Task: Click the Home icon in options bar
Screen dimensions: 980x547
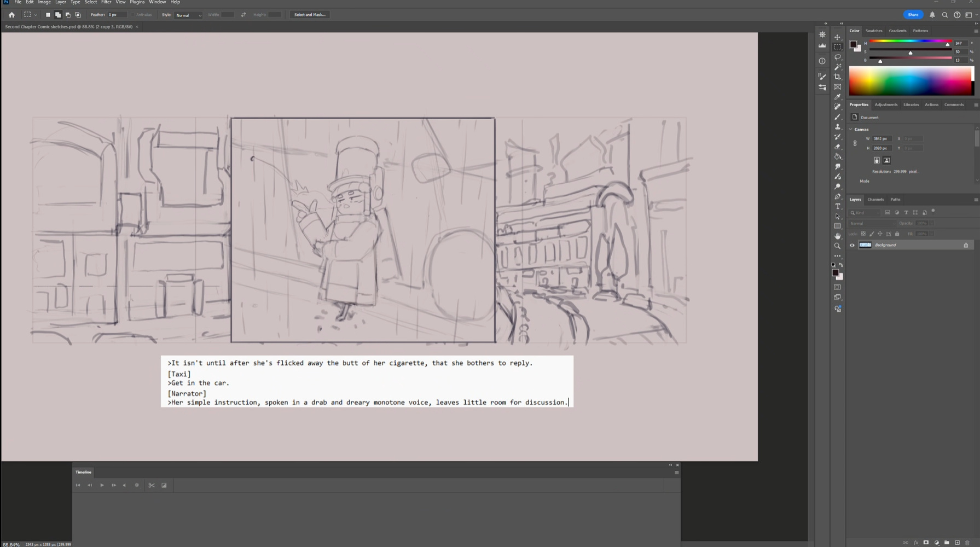Action: (11, 15)
